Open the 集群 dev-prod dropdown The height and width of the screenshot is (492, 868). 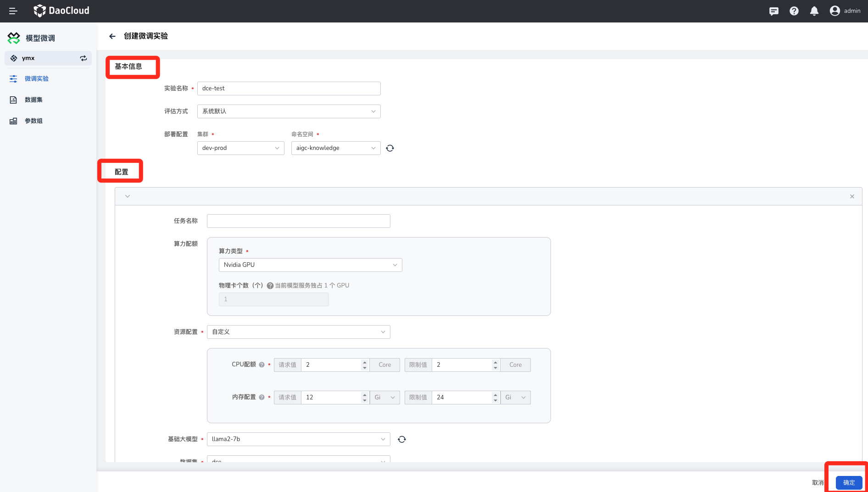pyautogui.click(x=241, y=148)
